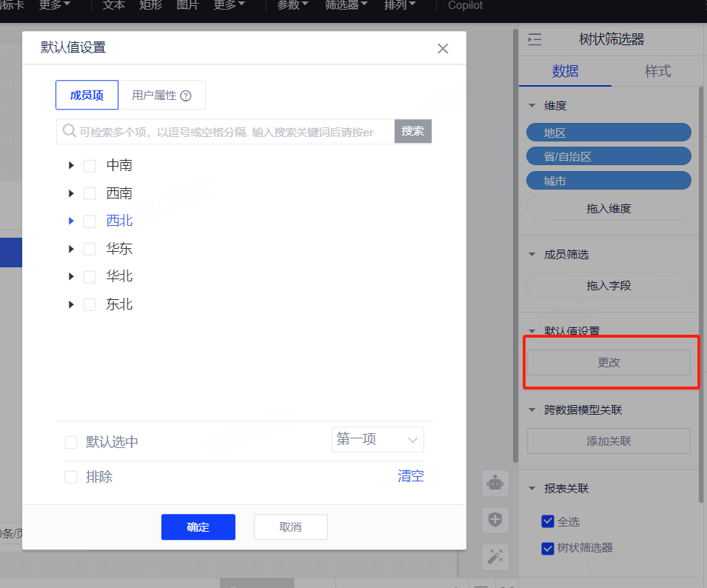Check the 中南 checkbox

point(90,166)
